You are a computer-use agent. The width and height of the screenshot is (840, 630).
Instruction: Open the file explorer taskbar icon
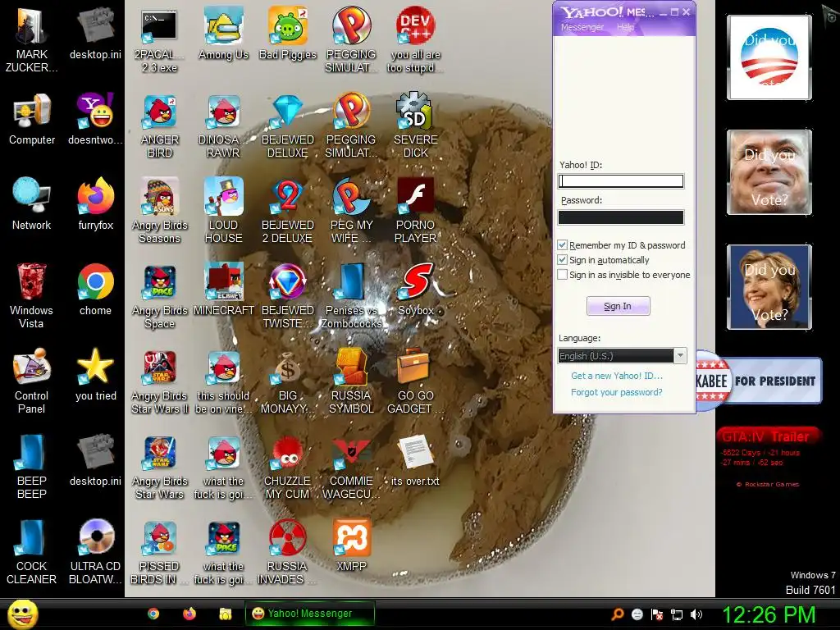(226, 614)
